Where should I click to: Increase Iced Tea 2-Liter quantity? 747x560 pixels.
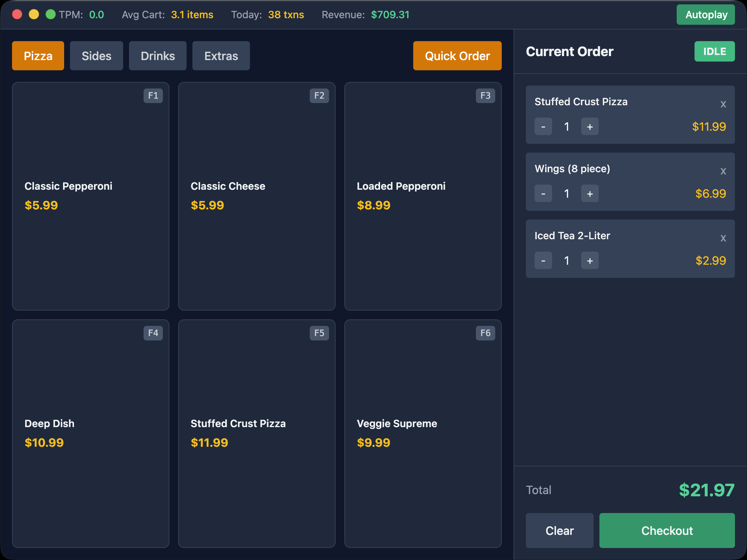(x=590, y=261)
